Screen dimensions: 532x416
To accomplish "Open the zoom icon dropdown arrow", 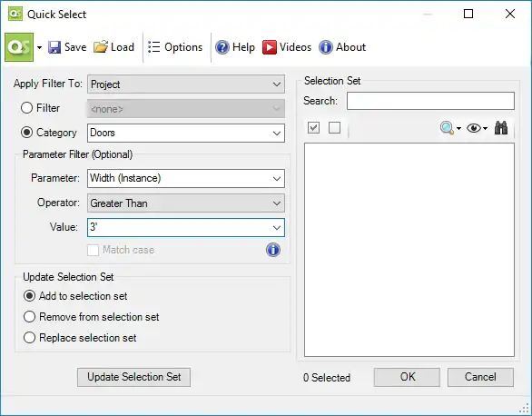I will (x=458, y=129).
